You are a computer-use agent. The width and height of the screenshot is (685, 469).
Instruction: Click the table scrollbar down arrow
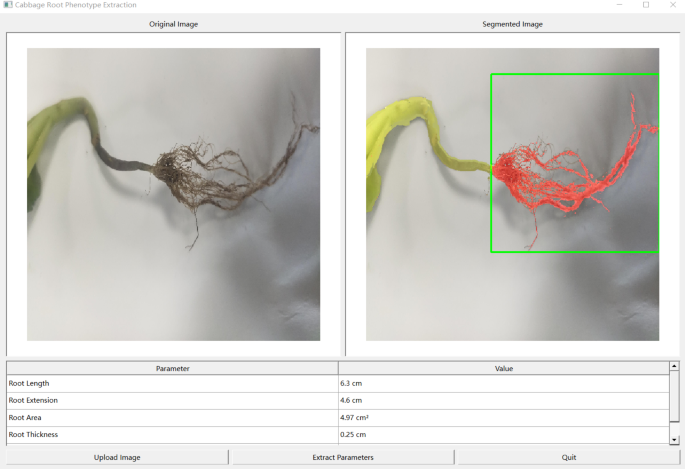pyautogui.click(x=674, y=440)
